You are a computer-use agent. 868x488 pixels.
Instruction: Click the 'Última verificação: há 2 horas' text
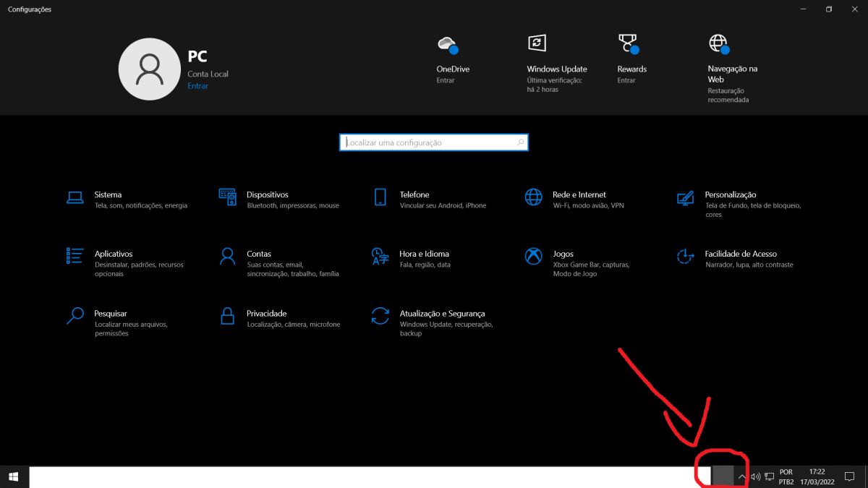tap(554, 85)
